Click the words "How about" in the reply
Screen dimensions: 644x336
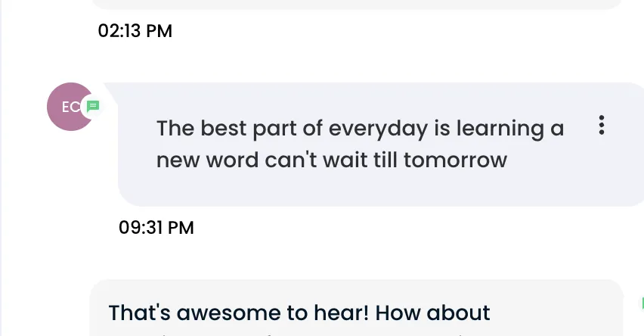[432, 313]
